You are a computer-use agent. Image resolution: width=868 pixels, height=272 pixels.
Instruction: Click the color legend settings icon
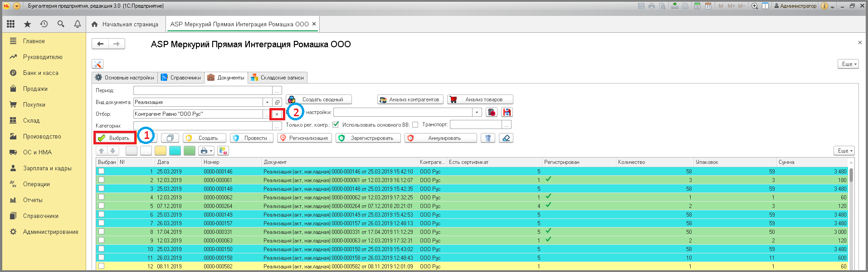tap(223, 151)
